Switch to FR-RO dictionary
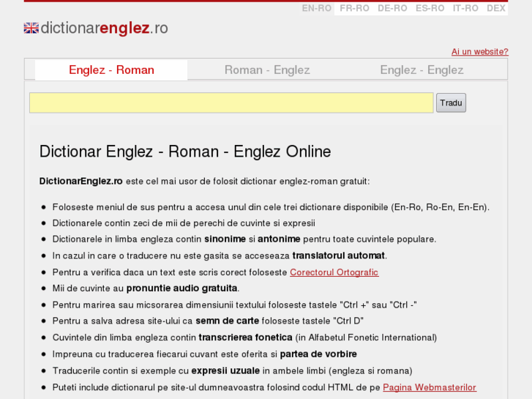 tap(355, 8)
